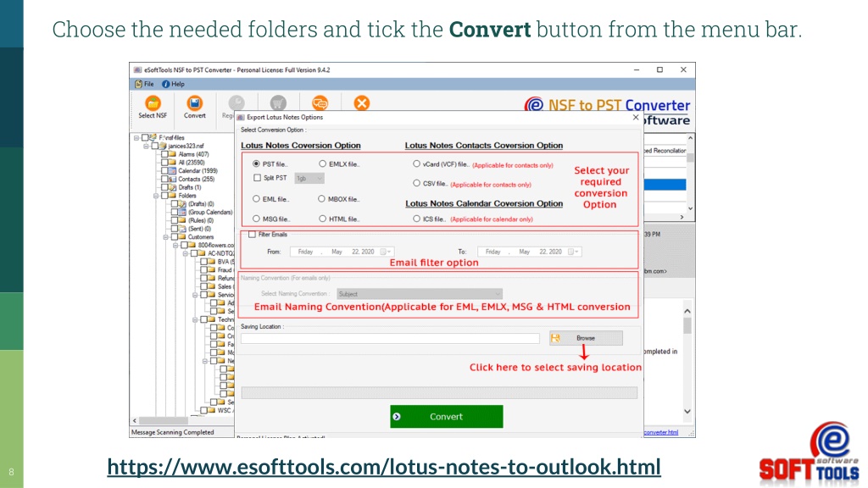Select the MSG file radio button
Image resolution: width=868 pixels, height=488 pixels.
coord(256,219)
